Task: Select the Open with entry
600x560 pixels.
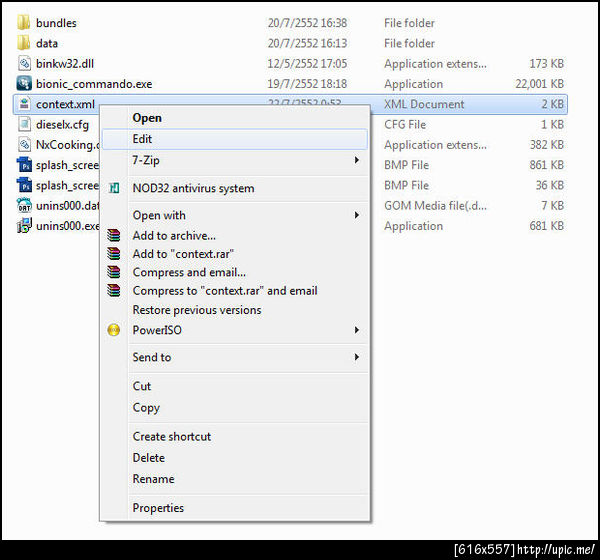Action: pos(235,215)
